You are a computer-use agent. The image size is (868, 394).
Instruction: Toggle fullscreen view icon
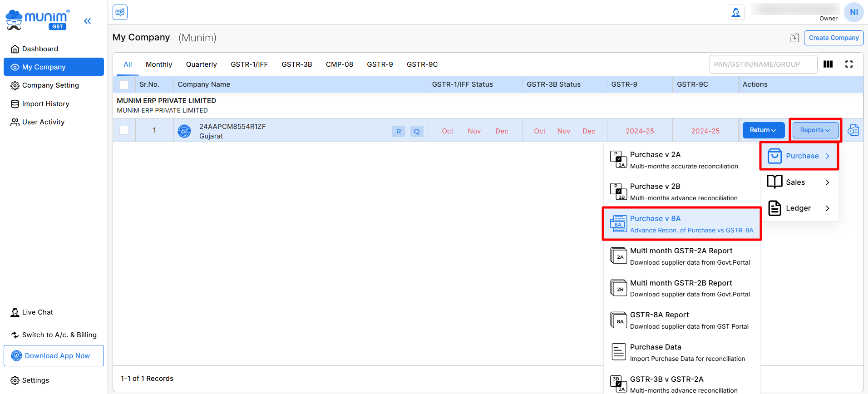(x=848, y=64)
